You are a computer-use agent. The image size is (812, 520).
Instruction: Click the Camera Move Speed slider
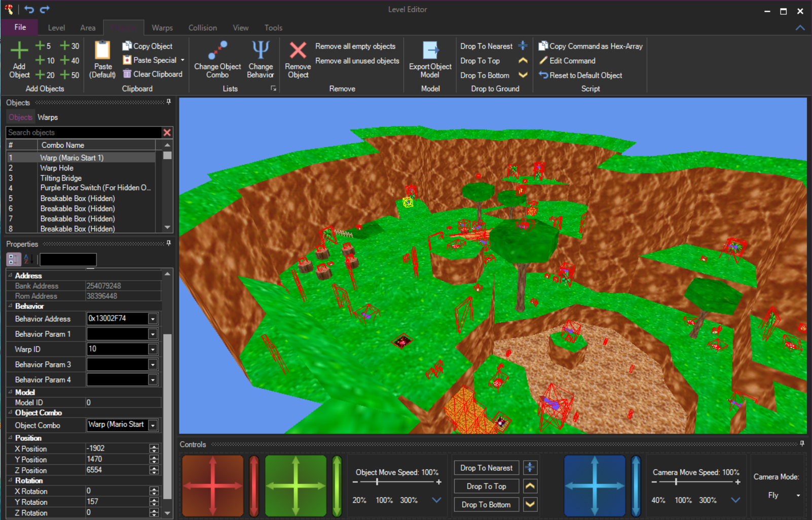695,482
